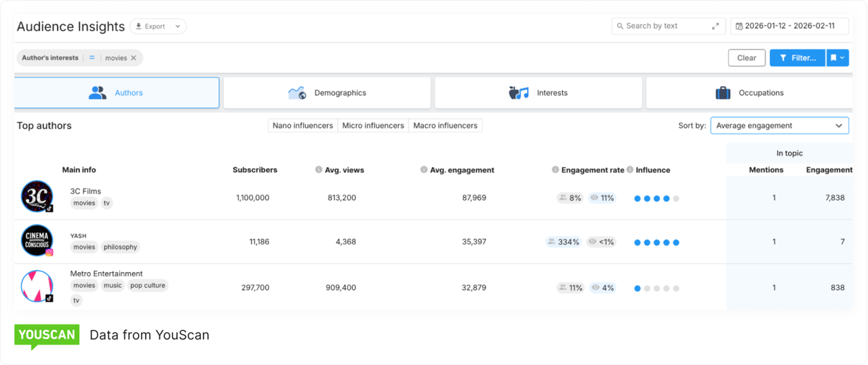The width and height of the screenshot is (868, 365).
Task: Toggle the Nano influencers filter
Action: pyautogui.click(x=302, y=126)
